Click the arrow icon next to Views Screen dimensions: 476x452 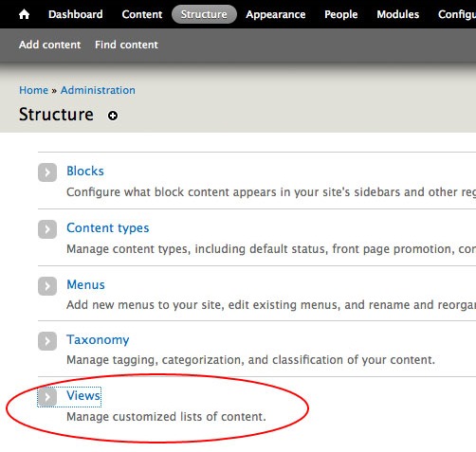point(47,397)
